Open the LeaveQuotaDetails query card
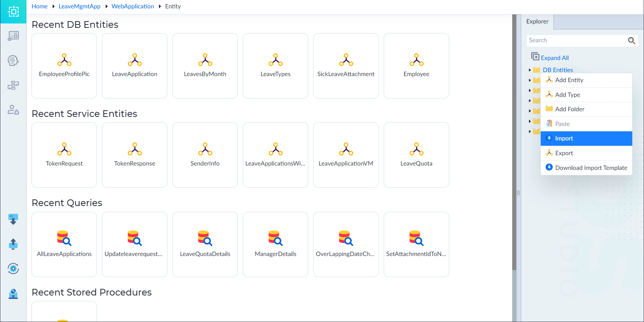This screenshot has height=322, width=644. [205, 244]
